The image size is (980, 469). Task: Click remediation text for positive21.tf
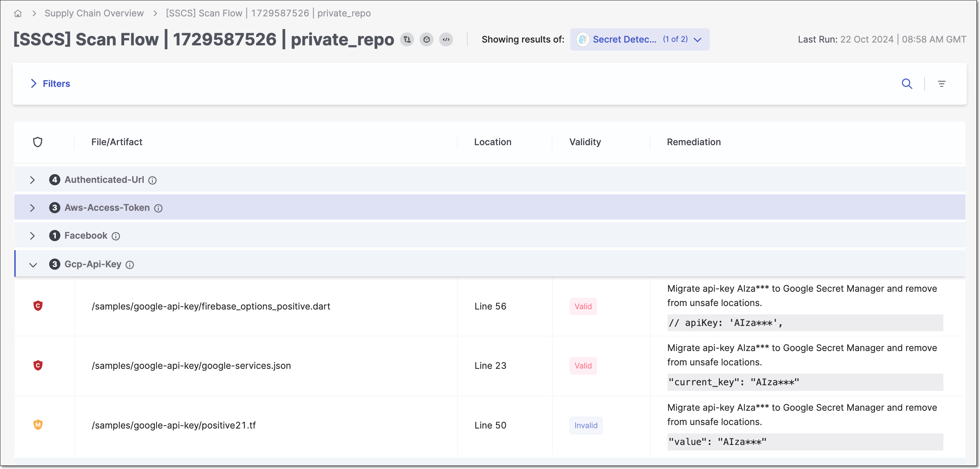801,415
